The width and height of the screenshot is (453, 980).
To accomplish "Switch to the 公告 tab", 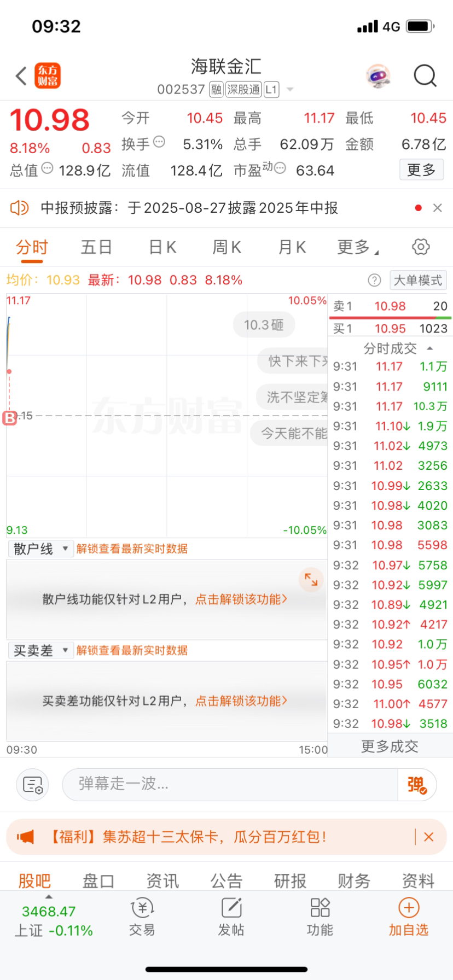I will [x=226, y=881].
